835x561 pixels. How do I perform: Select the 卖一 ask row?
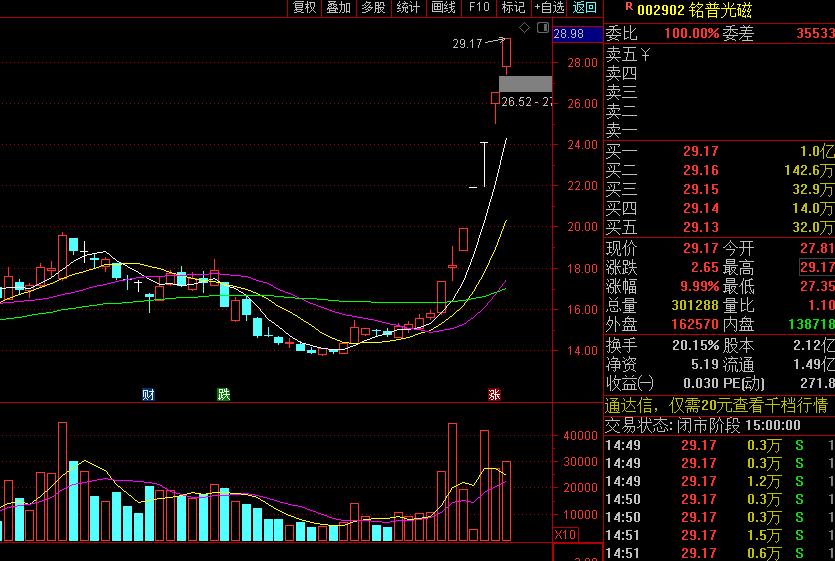tap(719, 130)
